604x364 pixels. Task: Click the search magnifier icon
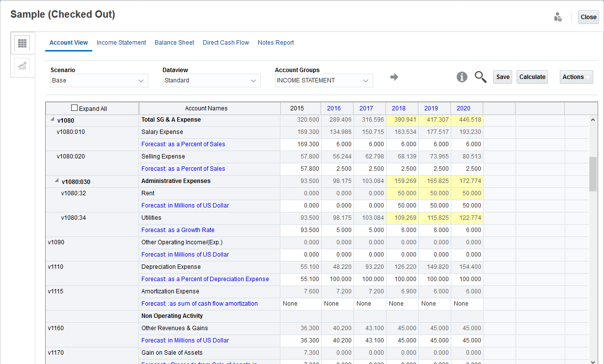(480, 77)
